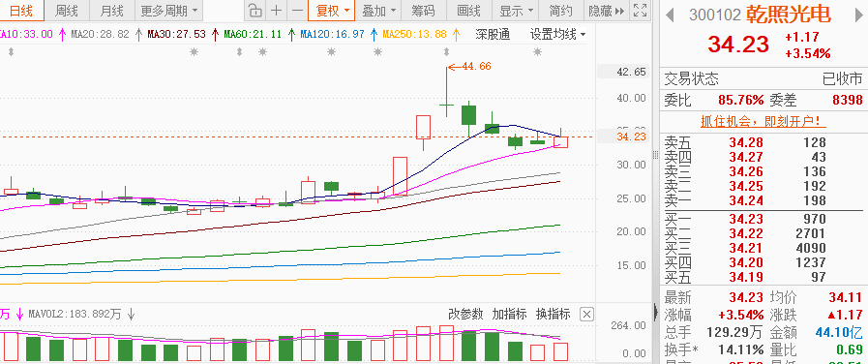Select the 卖五 34.28 ask row
This screenshot has width=868, height=364.
click(x=763, y=143)
